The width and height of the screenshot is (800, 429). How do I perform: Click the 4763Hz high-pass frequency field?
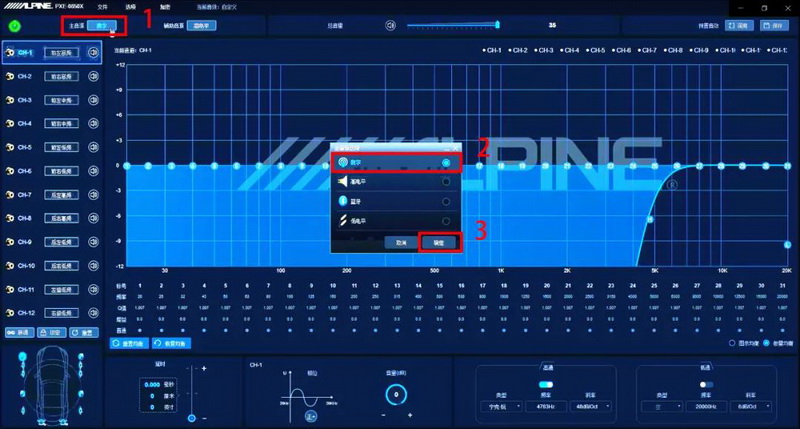click(x=545, y=407)
